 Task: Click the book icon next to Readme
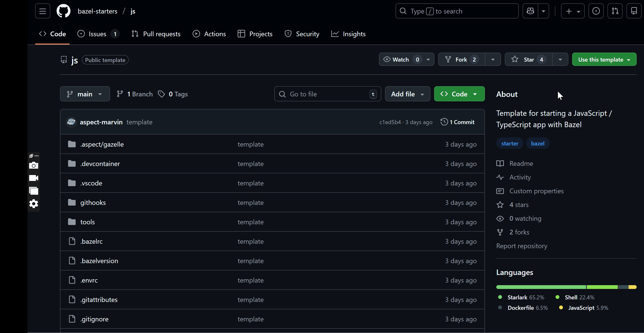(x=500, y=163)
